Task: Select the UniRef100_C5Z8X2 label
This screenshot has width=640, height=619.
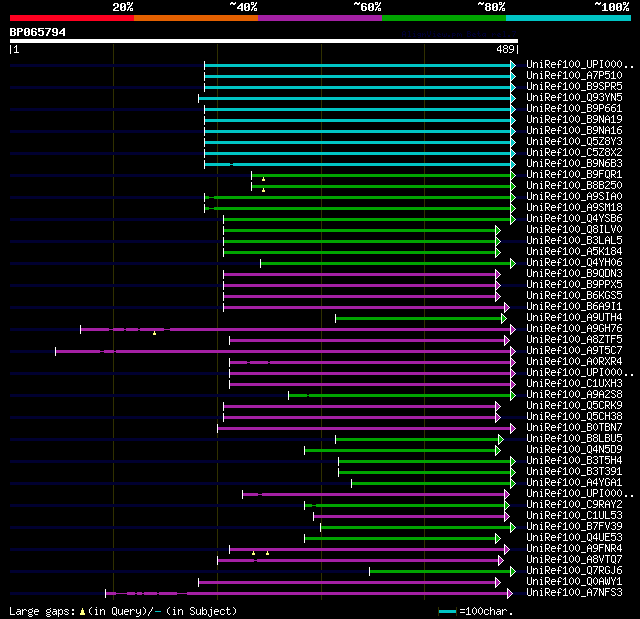Action: pyautogui.click(x=574, y=153)
